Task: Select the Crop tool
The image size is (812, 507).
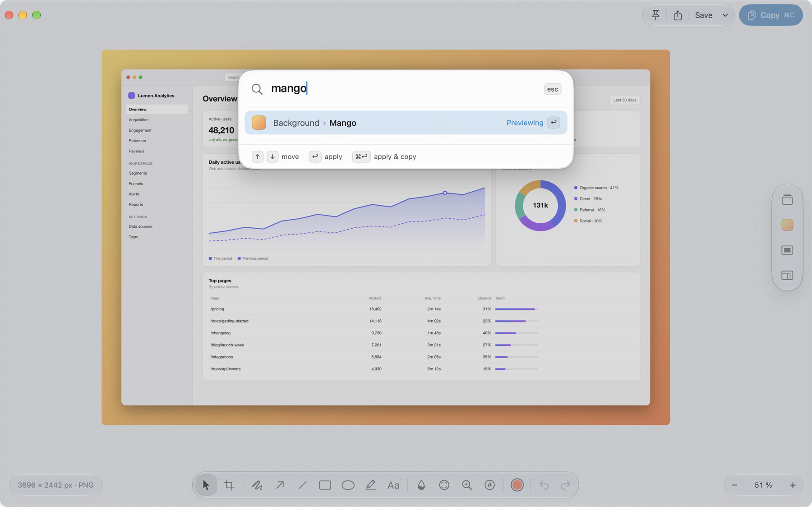Action: [229, 485]
